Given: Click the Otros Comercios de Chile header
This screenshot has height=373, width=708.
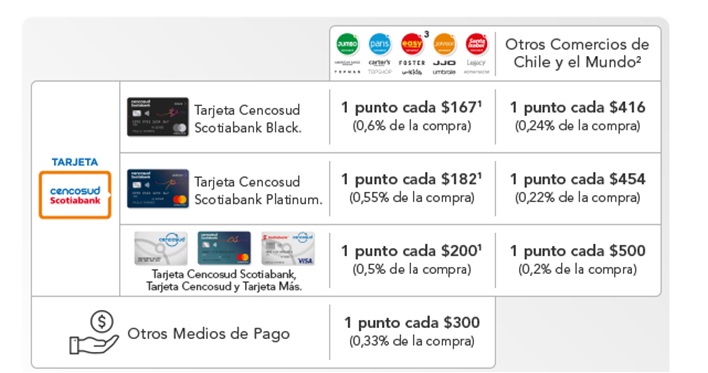Looking at the screenshot, I should pyautogui.click(x=577, y=53).
